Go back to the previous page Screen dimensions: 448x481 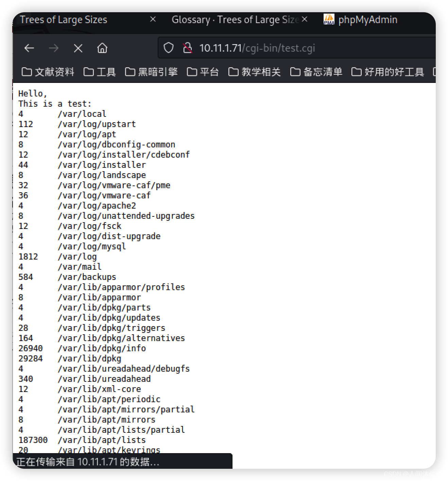click(x=29, y=48)
